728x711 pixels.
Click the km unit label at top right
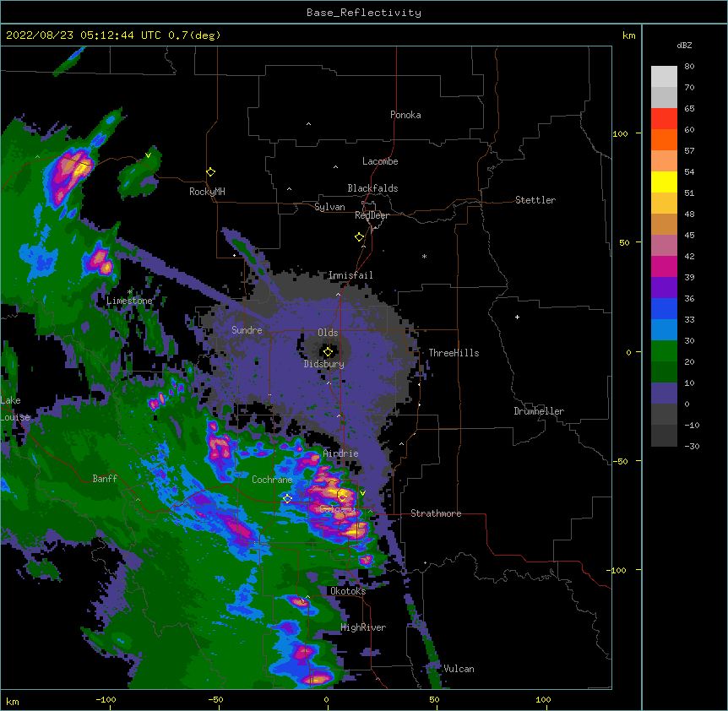click(629, 35)
